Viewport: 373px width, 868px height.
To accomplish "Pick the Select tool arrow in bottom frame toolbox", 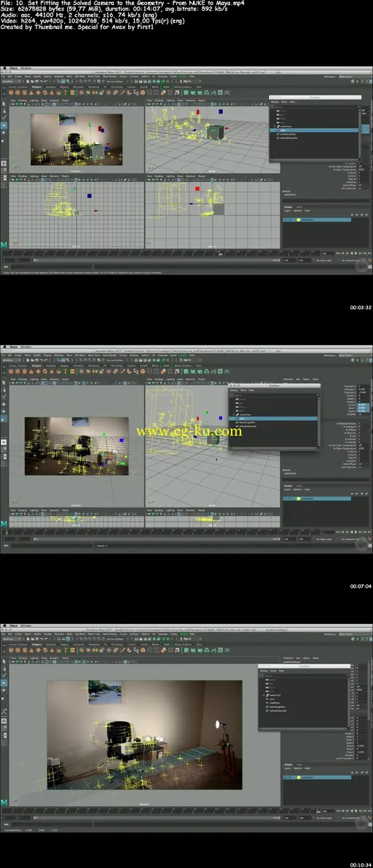I will click(x=4, y=661).
